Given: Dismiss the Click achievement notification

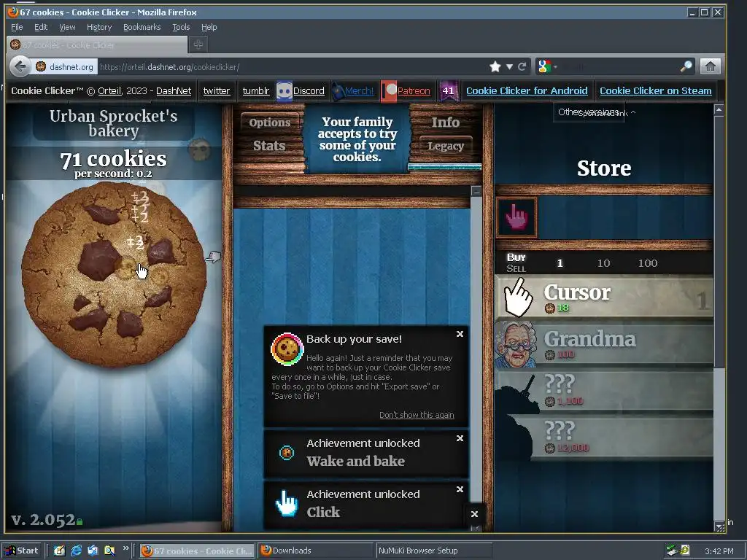Looking at the screenshot, I should click(x=460, y=489).
